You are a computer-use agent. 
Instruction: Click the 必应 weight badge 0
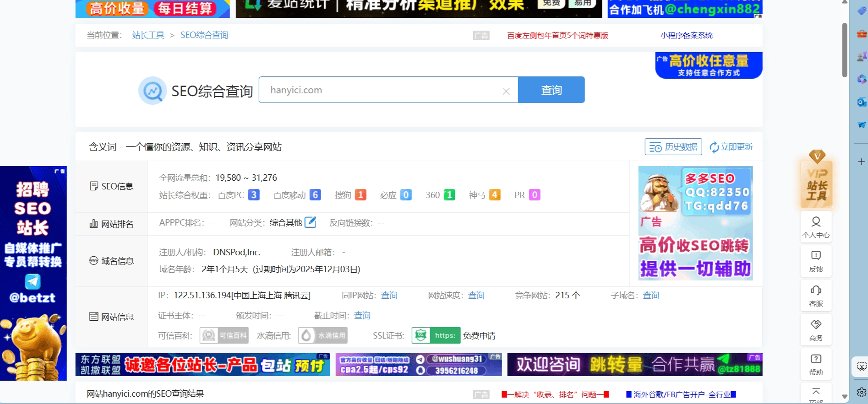pyautogui.click(x=406, y=195)
